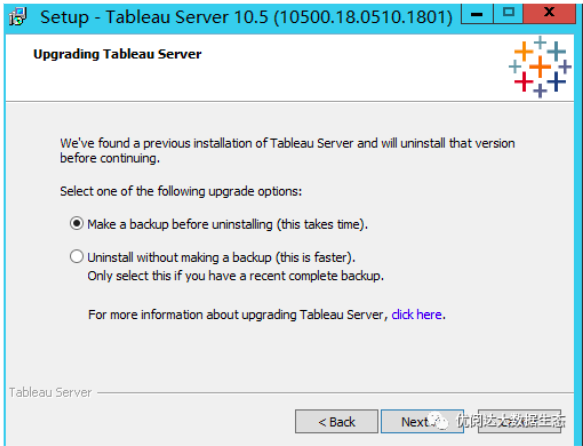The width and height of the screenshot is (583, 446).
Task: Click the Tableau logo of colored crosses
Action: 540,67
